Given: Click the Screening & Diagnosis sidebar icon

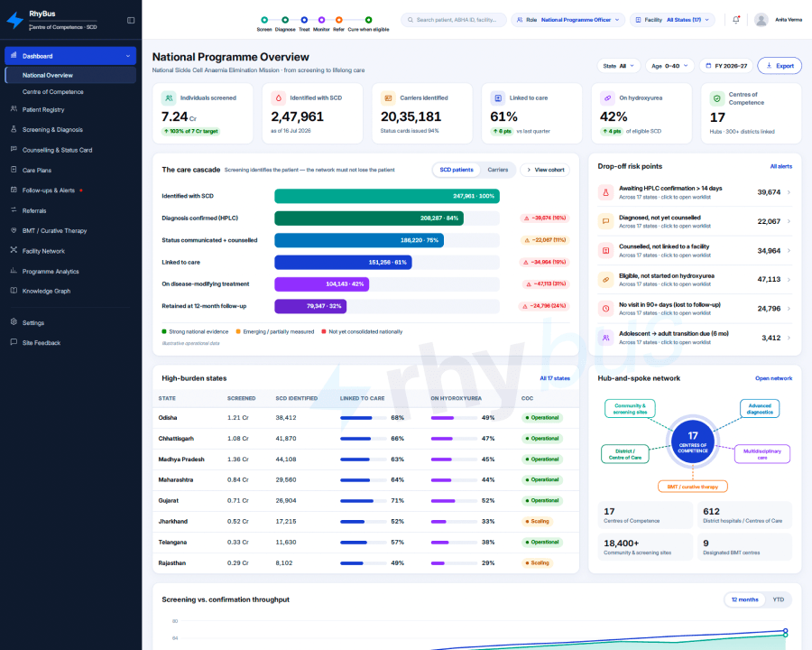Looking at the screenshot, I should coord(14,130).
